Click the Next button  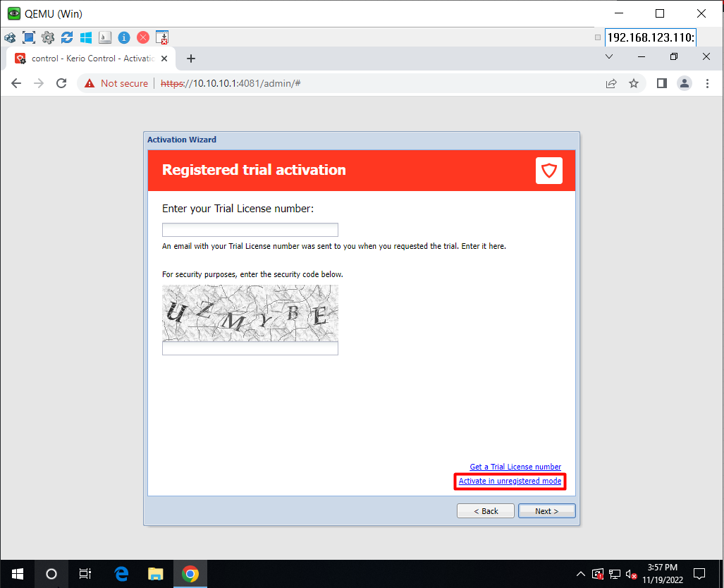coord(546,511)
